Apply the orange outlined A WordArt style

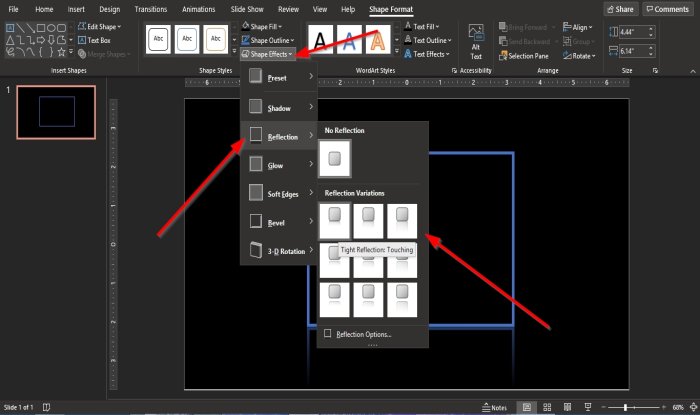[x=378, y=40]
